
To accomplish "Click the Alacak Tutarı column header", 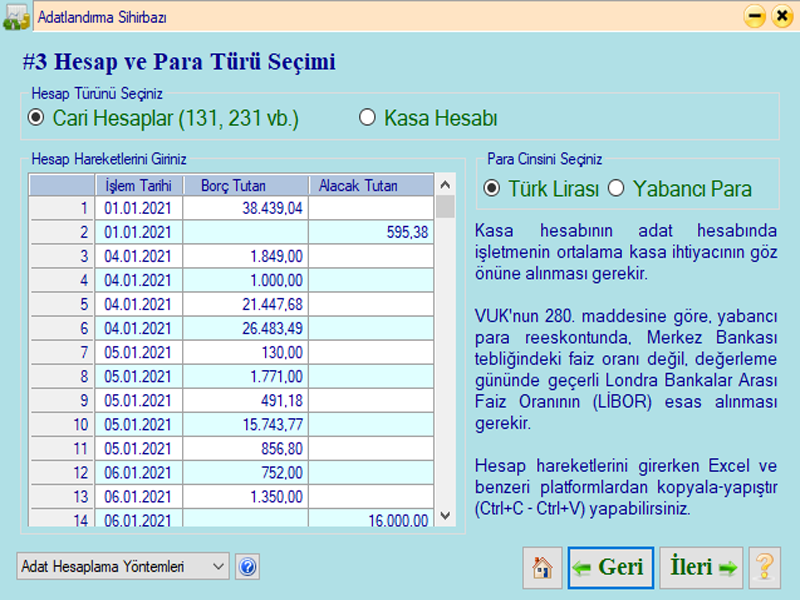I will pyautogui.click(x=371, y=185).
